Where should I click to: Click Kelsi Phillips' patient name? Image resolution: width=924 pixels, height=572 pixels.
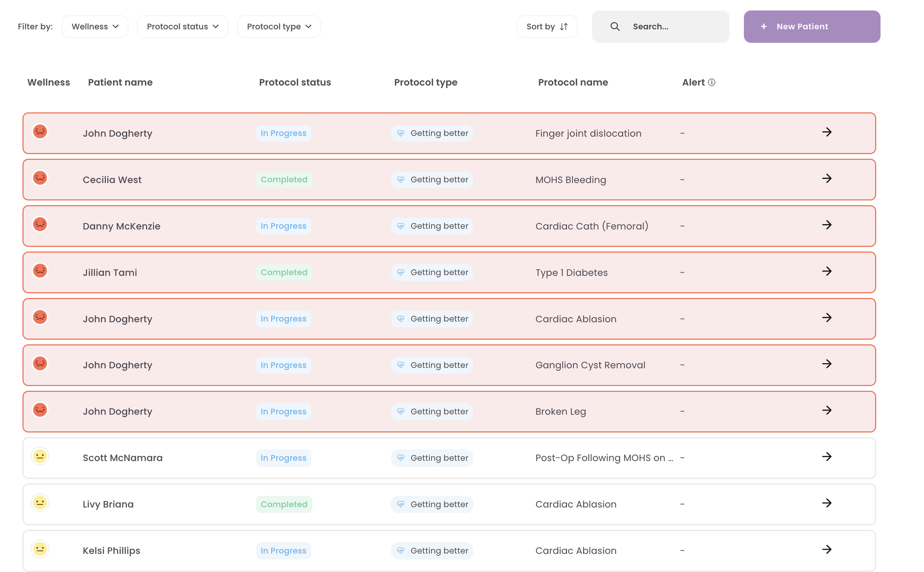coord(112,551)
